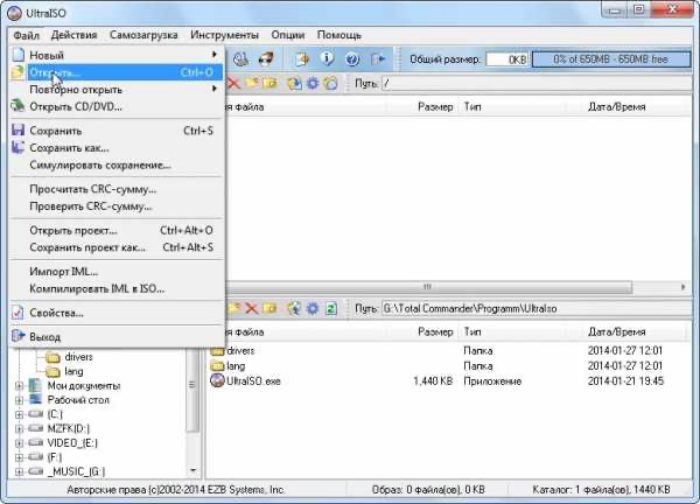
Task: Select Импорт IML... menu entry
Action: coord(116,271)
